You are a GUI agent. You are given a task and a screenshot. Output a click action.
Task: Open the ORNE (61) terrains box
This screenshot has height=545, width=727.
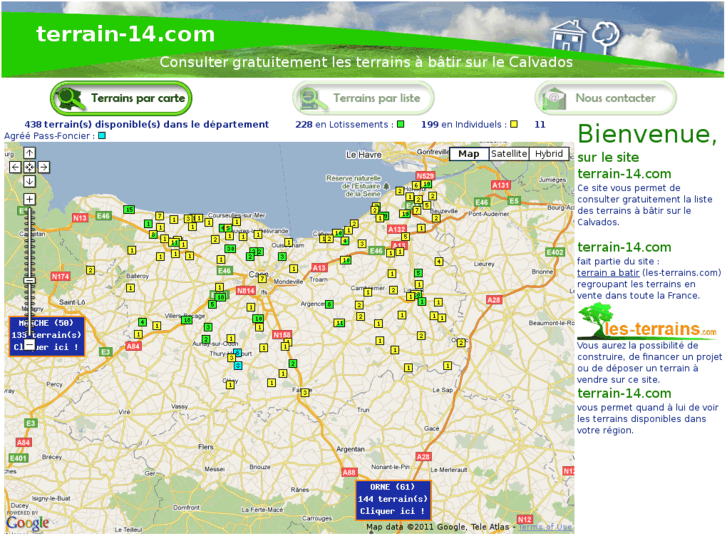[x=393, y=500]
